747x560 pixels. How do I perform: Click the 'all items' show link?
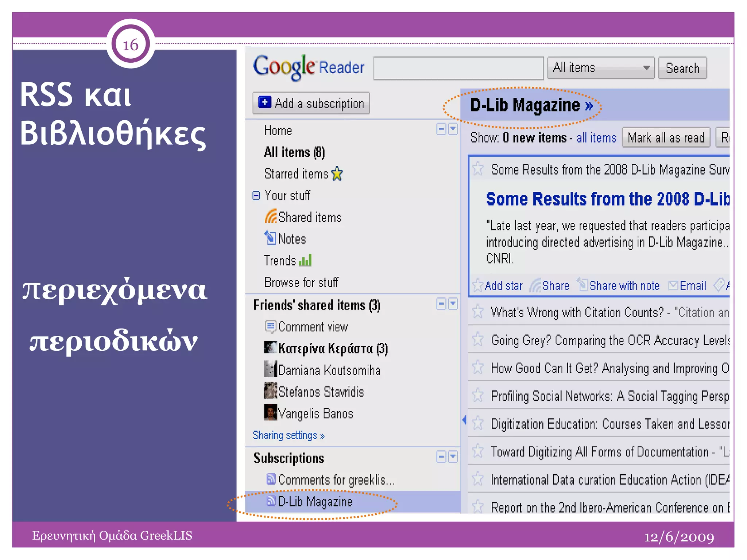point(596,138)
